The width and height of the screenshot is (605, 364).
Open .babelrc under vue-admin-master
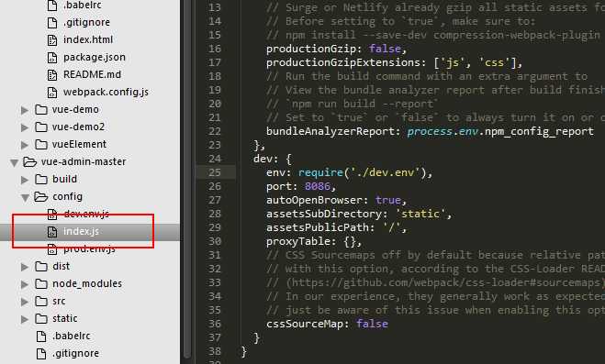coord(71,336)
